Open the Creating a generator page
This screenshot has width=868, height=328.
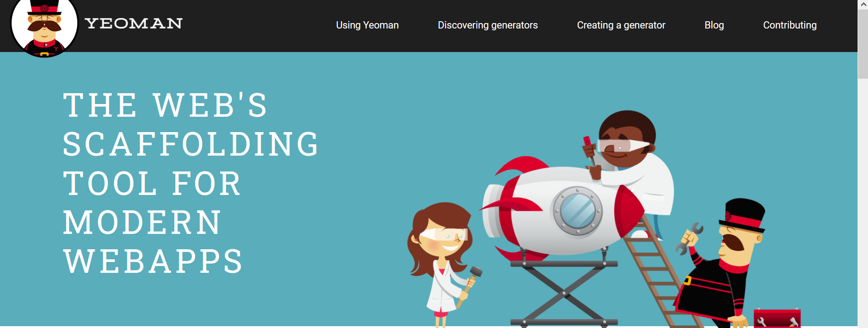coord(621,25)
